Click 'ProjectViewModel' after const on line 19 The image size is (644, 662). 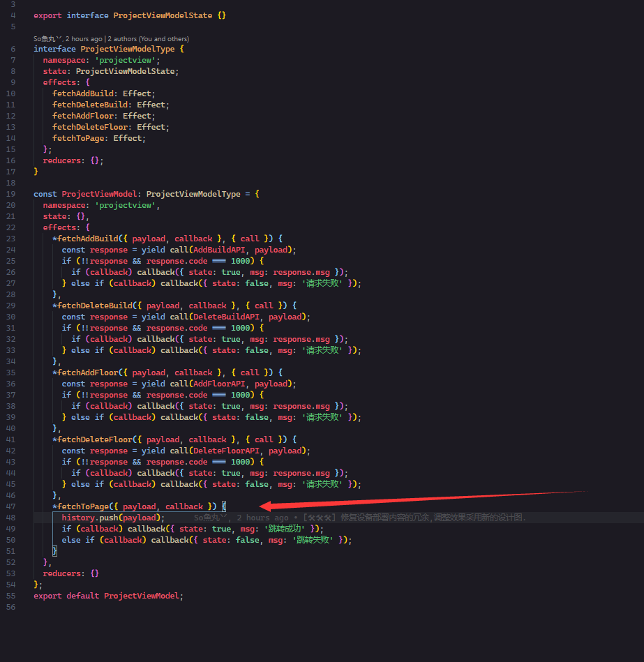pyautogui.click(x=99, y=194)
